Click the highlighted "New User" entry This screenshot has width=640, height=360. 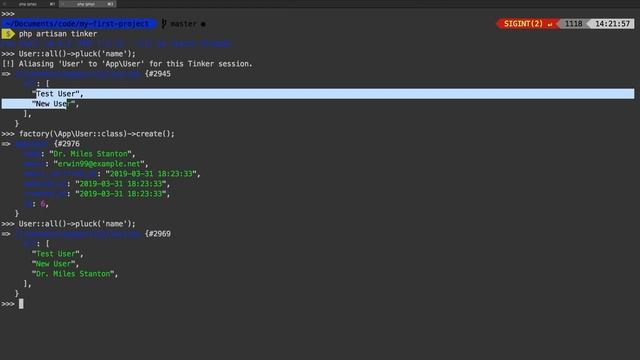pyautogui.click(x=55, y=104)
